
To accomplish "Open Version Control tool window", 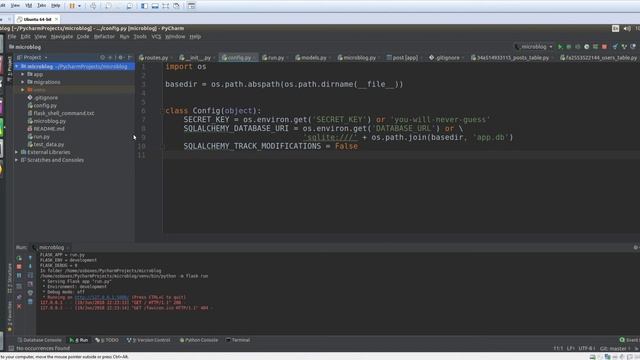I will tap(149, 340).
